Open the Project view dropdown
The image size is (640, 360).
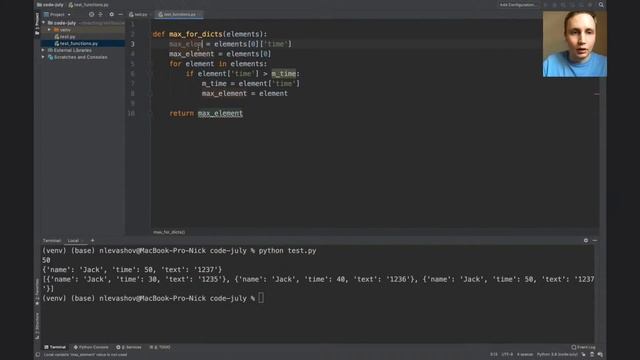pos(58,14)
